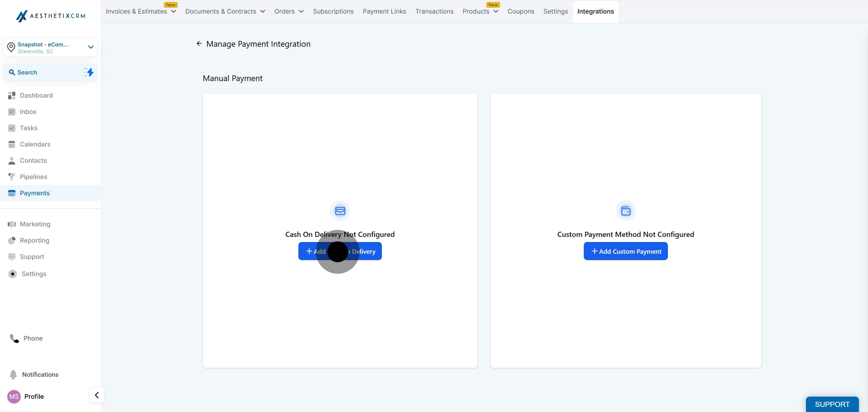Click the Notifications bell icon
This screenshot has height=412, width=868.
click(13, 374)
